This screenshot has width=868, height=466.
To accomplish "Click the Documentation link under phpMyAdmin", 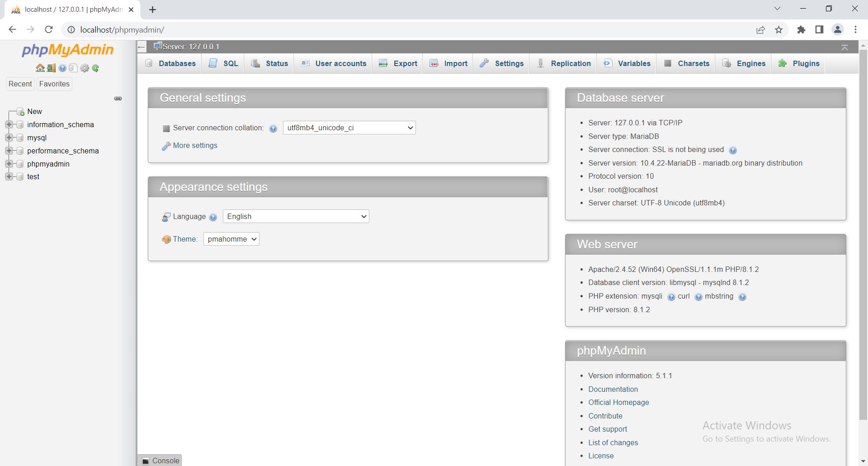I will coord(613,389).
